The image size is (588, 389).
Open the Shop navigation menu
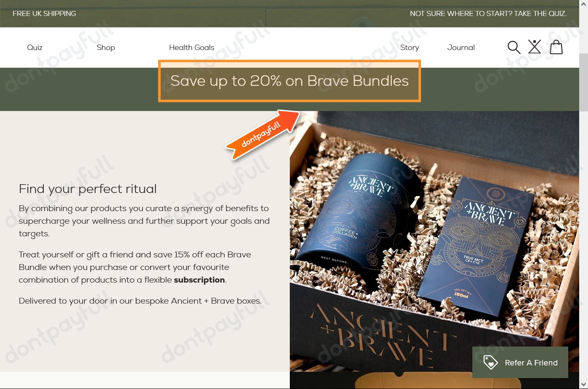[x=106, y=48]
